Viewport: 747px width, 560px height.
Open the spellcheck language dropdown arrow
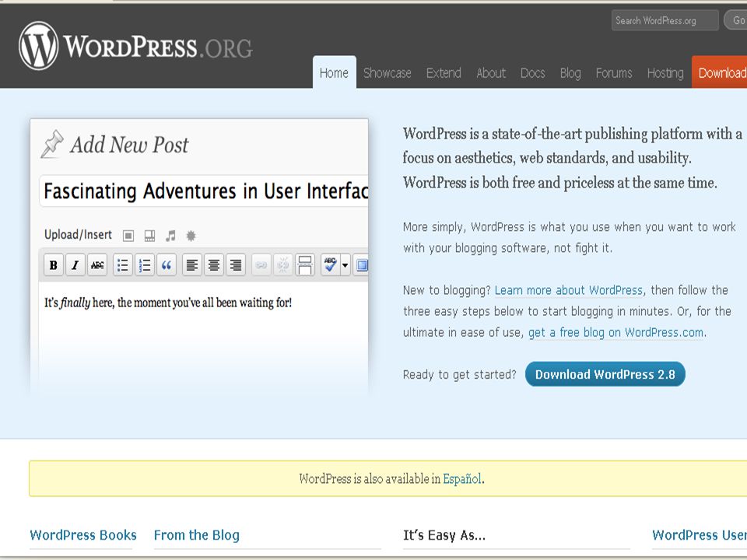point(345,264)
